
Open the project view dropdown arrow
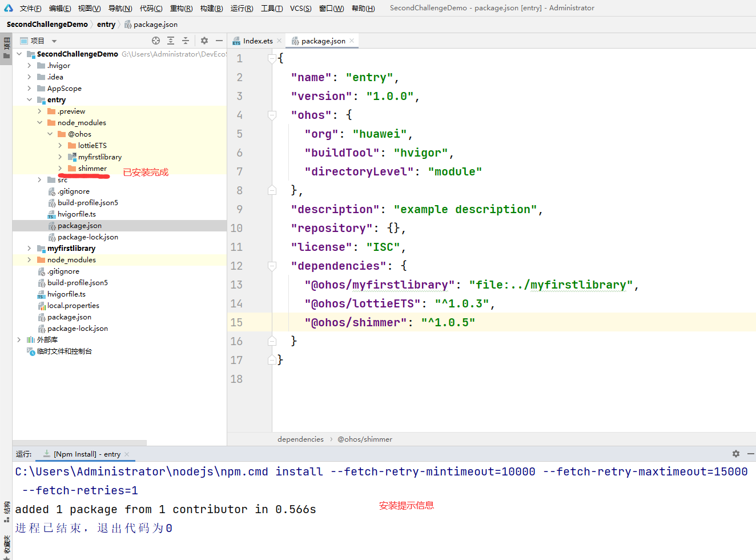point(54,41)
